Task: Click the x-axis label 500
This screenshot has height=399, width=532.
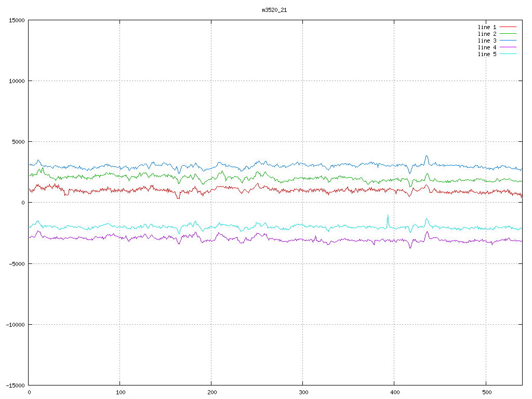Action: coord(486,393)
